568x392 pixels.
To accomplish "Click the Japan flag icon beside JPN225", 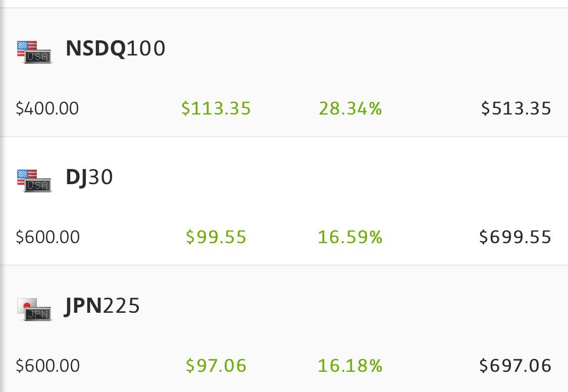I will (34, 309).
